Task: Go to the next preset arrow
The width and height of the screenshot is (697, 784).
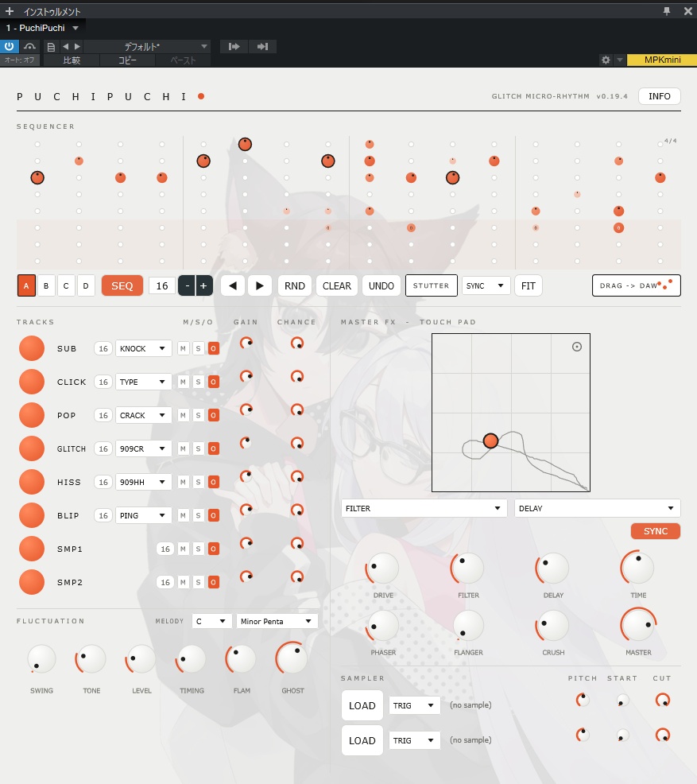Action: [77, 46]
